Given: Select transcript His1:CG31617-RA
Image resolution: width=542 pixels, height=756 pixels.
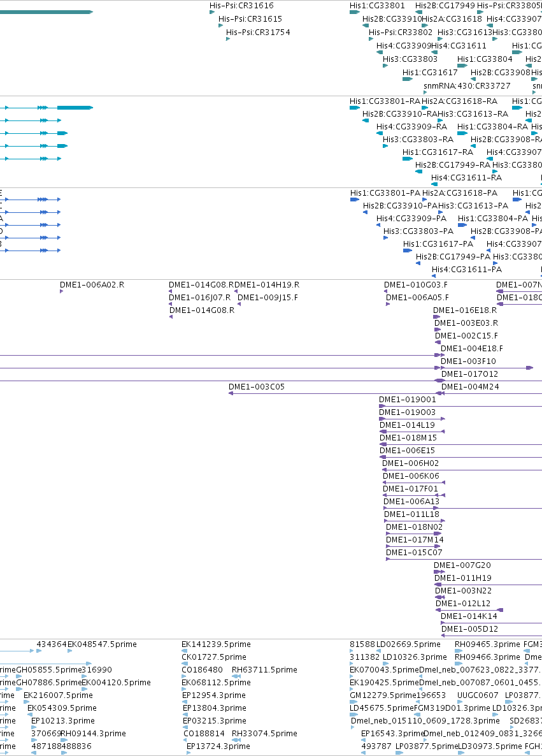Looking at the screenshot, I should click(x=438, y=152).
